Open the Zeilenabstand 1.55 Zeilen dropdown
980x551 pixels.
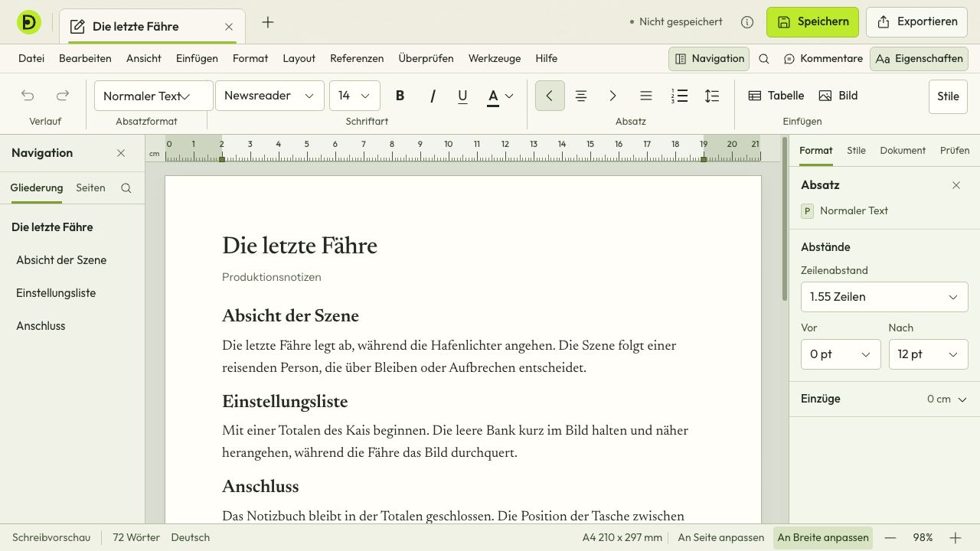point(884,297)
